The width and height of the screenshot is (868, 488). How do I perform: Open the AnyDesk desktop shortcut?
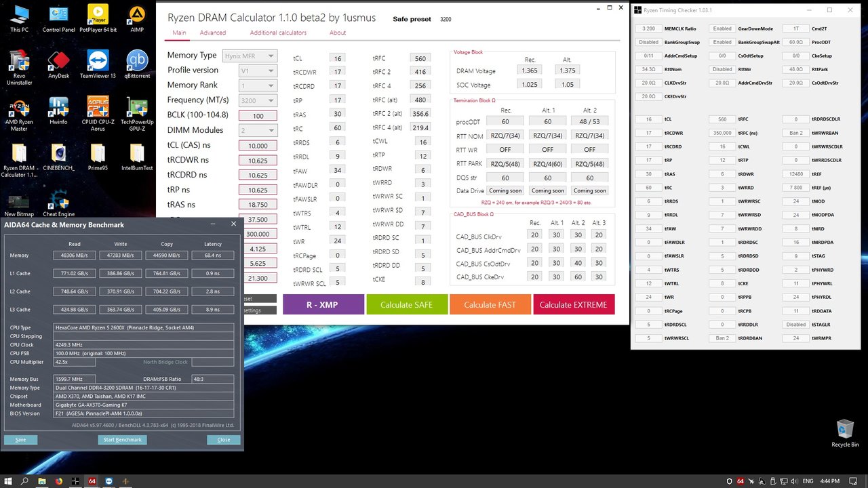tap(59, 64)
